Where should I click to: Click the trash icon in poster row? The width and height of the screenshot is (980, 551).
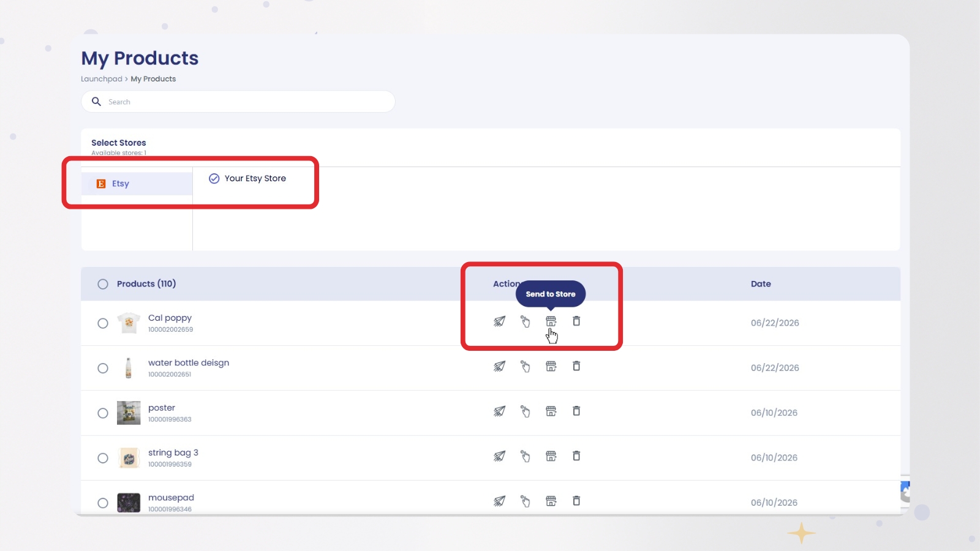[576, 411]
